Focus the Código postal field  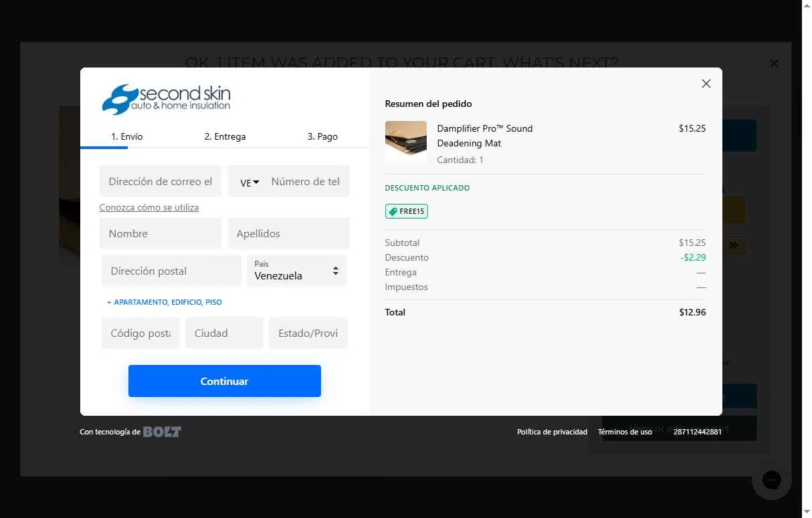click(140, 333)
